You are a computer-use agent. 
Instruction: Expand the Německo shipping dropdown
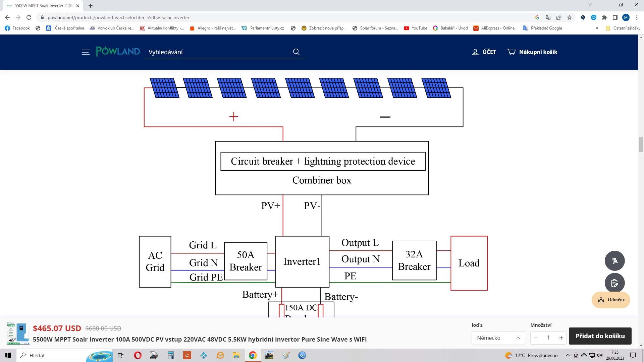tap(498, 338)
